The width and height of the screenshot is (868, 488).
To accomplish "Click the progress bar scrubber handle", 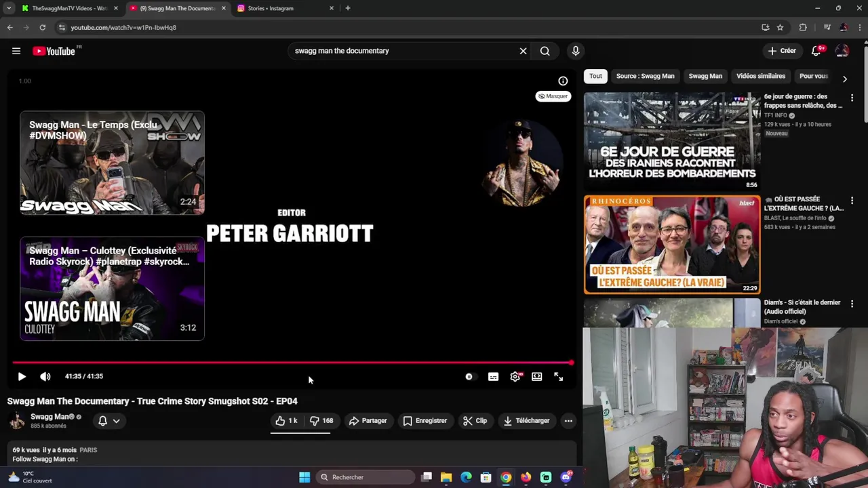I will coord(572,363).
